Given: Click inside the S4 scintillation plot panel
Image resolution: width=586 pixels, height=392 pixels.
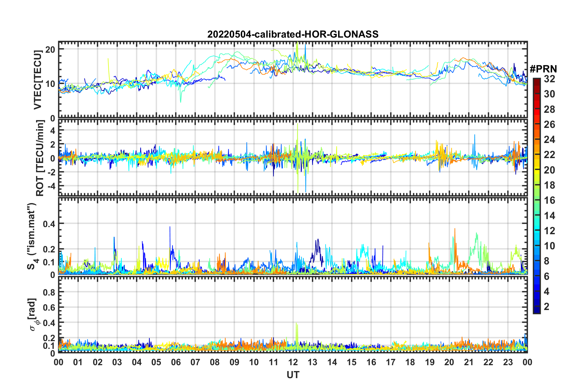Looking at the screenshot, I should click(293, 236).
